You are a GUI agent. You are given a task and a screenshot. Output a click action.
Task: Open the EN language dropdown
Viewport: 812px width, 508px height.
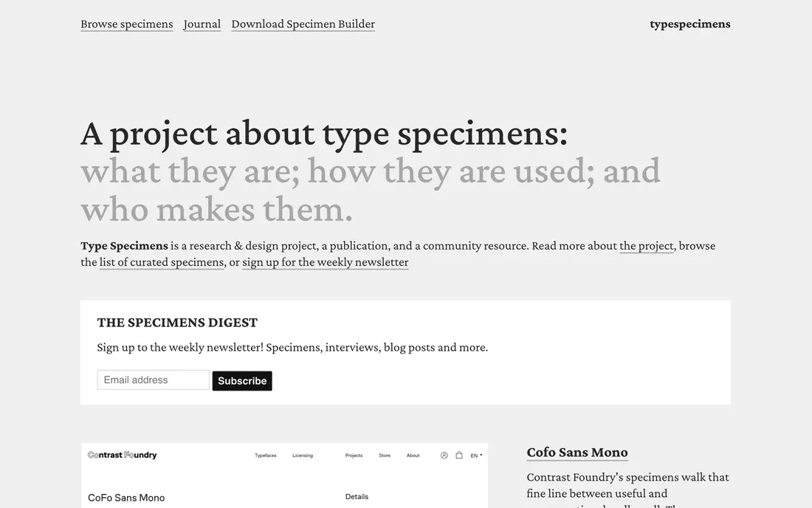pos(476,456)
